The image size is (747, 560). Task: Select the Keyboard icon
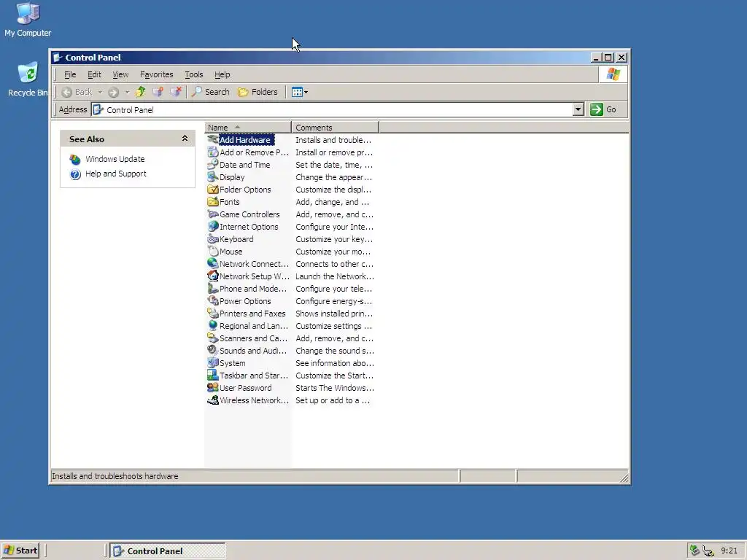coord(213,238)
